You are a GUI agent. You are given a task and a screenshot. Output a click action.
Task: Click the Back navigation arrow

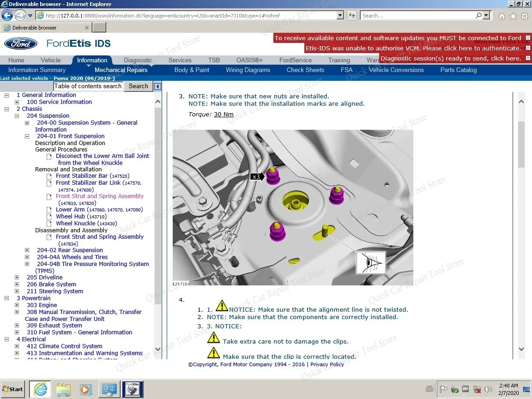[7, 15]
